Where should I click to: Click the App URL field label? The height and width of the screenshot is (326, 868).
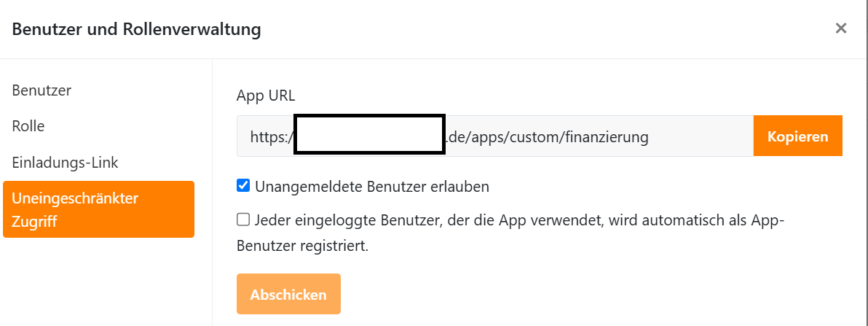click(266, 96)
